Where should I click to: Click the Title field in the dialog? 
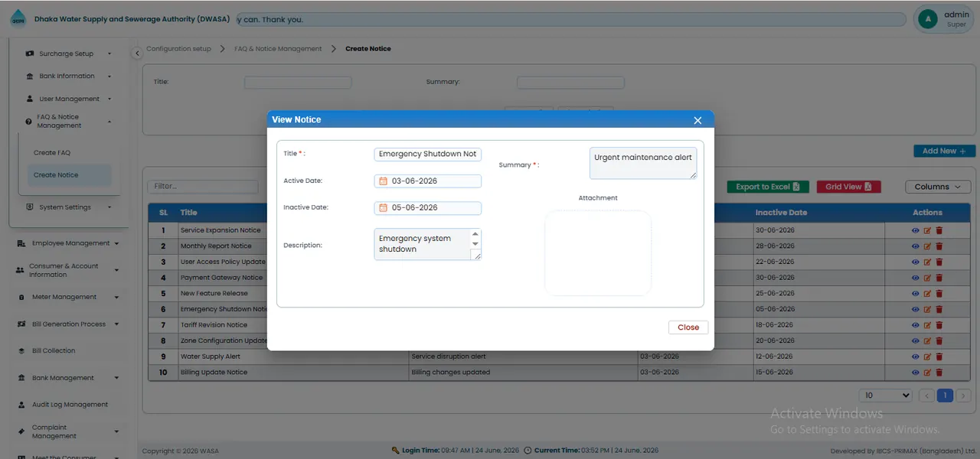pyautogui.click(x=428, y=154)
